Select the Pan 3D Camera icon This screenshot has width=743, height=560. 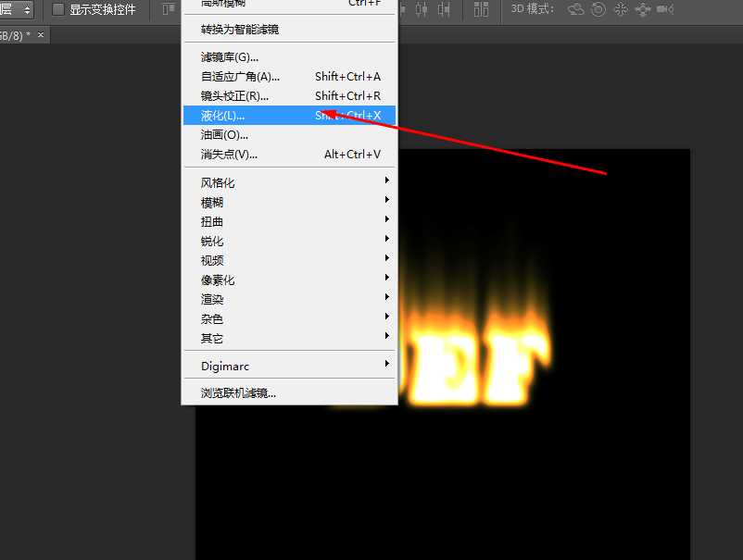619,9
